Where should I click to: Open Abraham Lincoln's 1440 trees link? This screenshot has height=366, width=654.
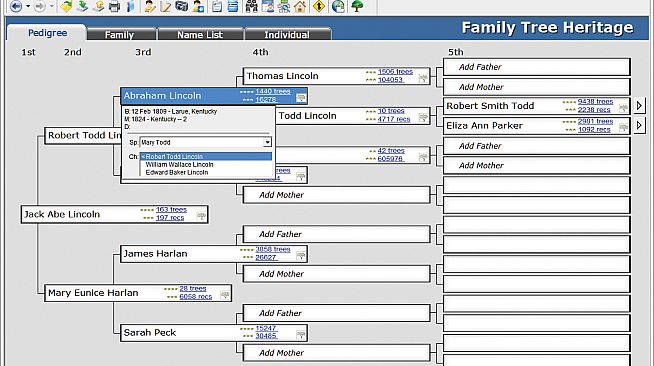(x=273, y=91)
